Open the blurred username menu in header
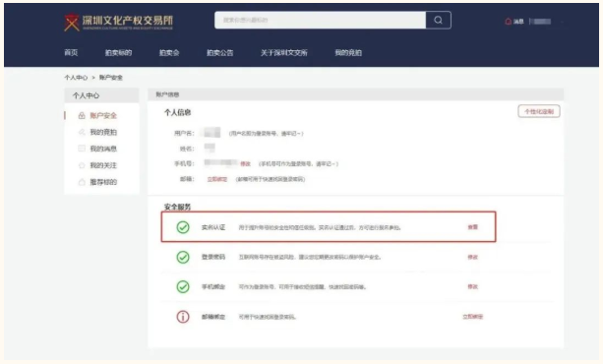This screenshot has width=603, height=364. tap(541, 22)
